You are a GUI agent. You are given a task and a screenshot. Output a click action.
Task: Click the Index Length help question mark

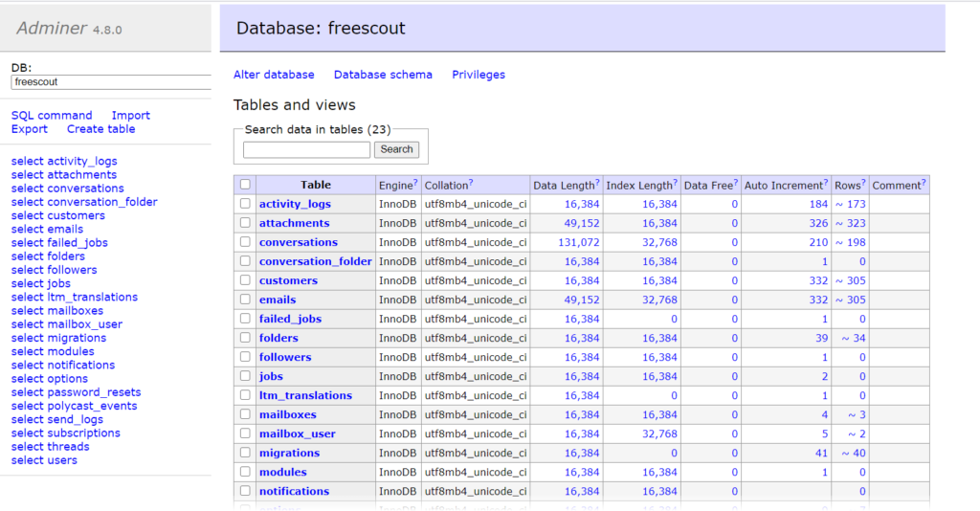[675, 183]
